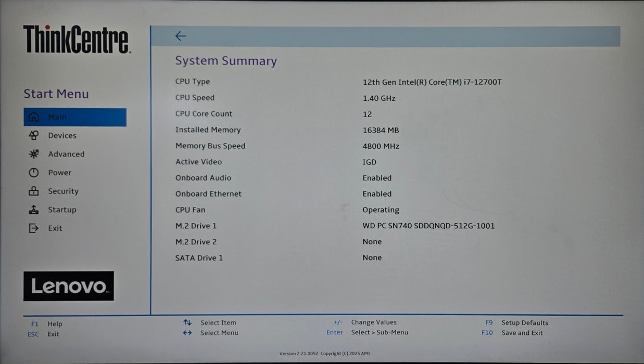The height and width of the screenshot is (364, 644).
Task: Click the M.2 Drive 2 label
Action: click(x=196, y=242)
